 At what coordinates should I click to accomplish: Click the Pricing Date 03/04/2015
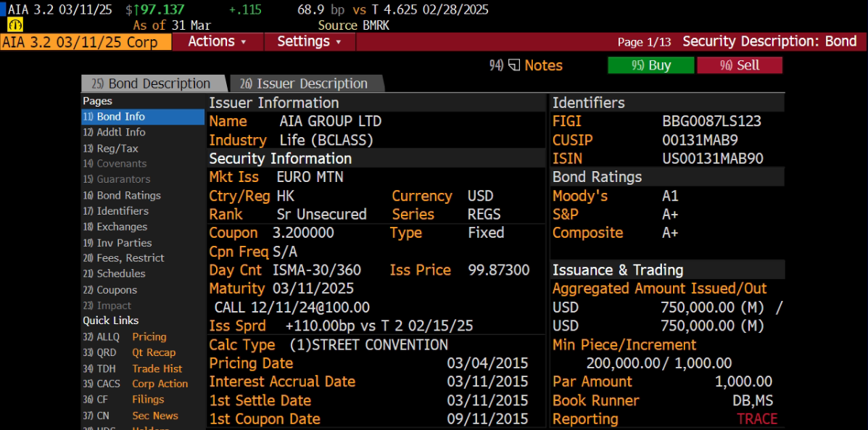pyautogui.click(x=488, y=363)
